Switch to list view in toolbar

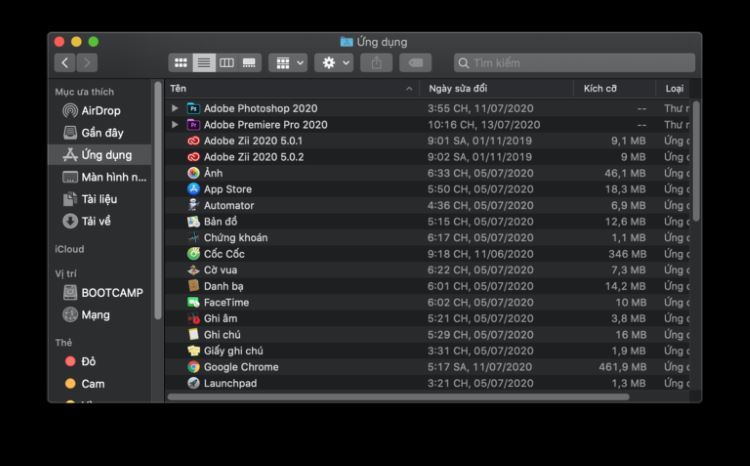tap(204, 63)
